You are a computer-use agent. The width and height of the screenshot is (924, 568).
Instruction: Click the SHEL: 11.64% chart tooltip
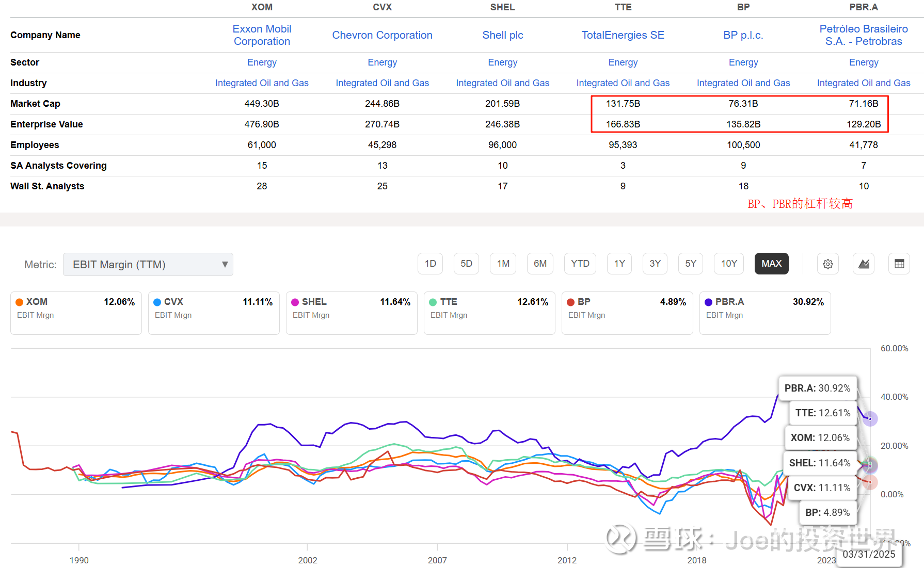(x=820, y=463)
